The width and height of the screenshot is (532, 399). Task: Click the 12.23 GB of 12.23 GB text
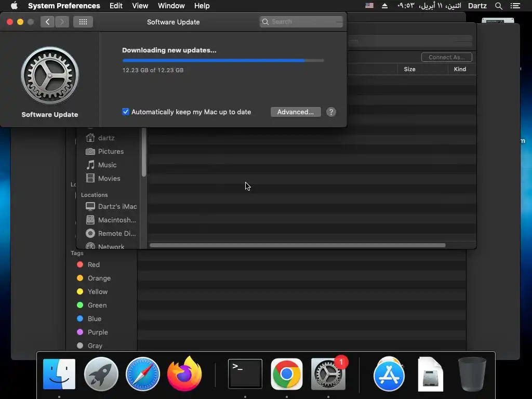click(153, 70)
